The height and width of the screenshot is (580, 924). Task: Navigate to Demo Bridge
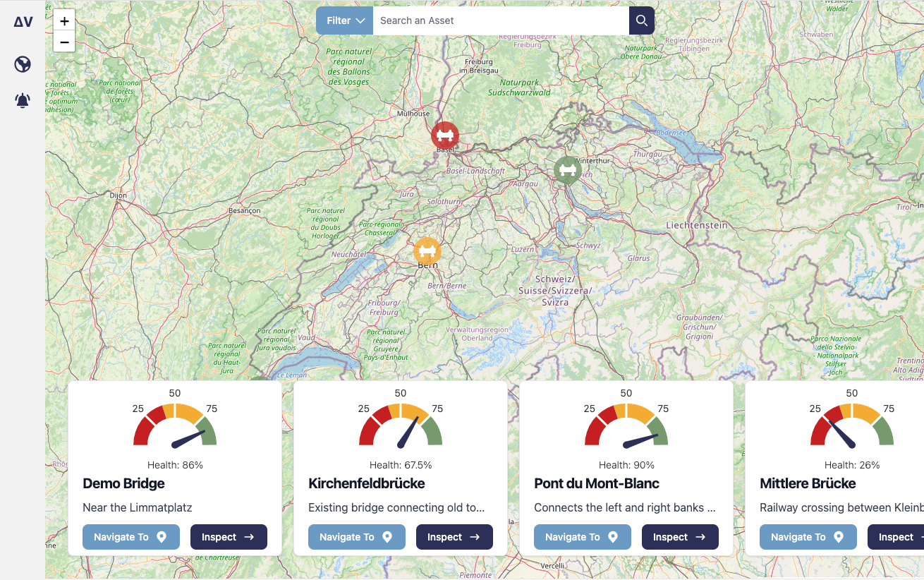pyautogui.click(x=131, y=537)
